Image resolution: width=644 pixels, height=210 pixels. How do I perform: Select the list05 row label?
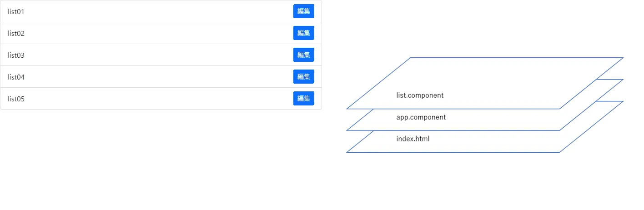pos(16,99)
